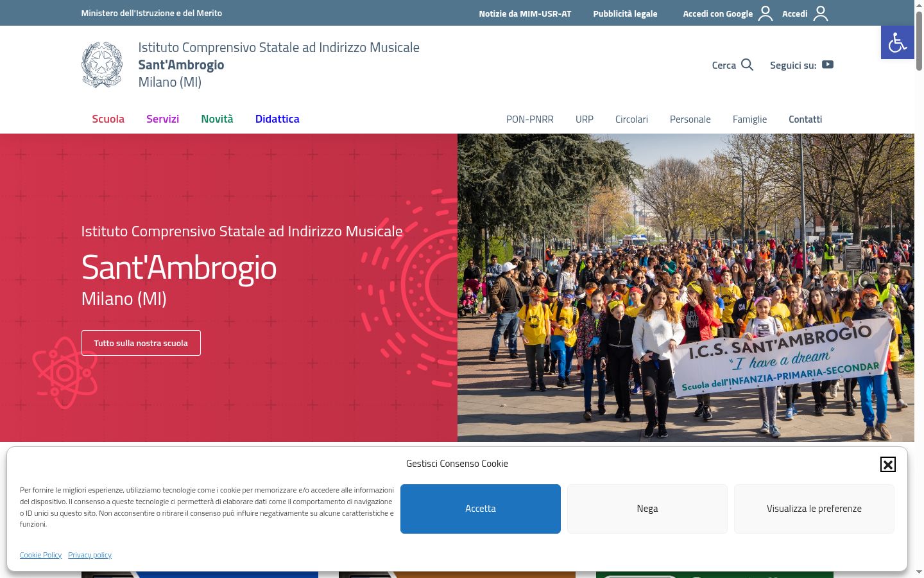The height and width of the screenshot is (578, 924).
Task: Open the YouTube channel icon
Action: coord(828,64)
